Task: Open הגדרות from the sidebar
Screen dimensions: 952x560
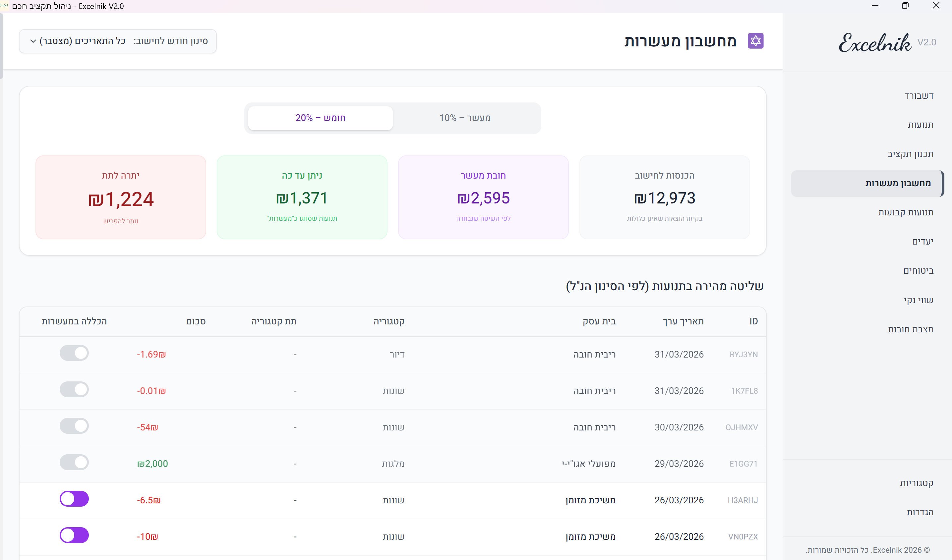Action: pyautogui.click(x=920, y=512)
